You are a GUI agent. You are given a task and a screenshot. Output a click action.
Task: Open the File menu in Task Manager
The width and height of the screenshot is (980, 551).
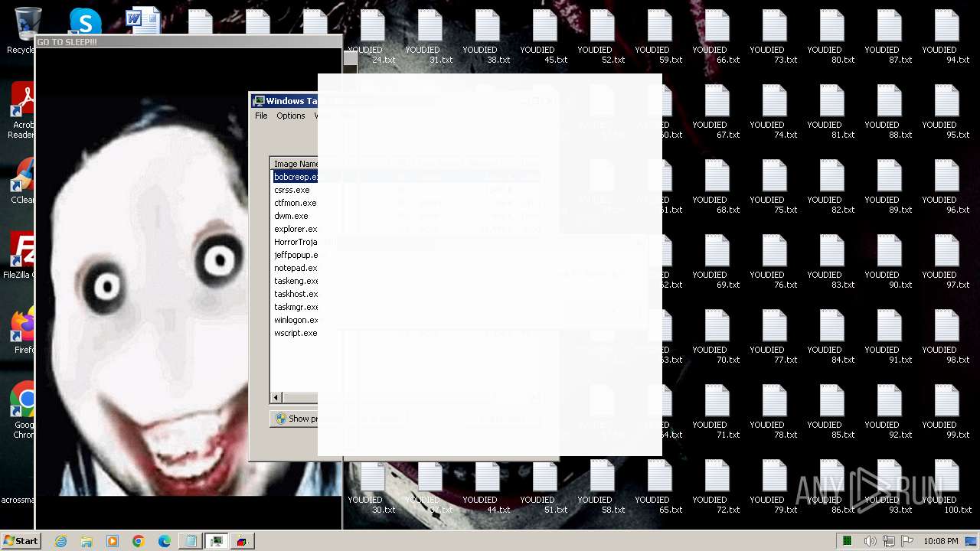261,116
